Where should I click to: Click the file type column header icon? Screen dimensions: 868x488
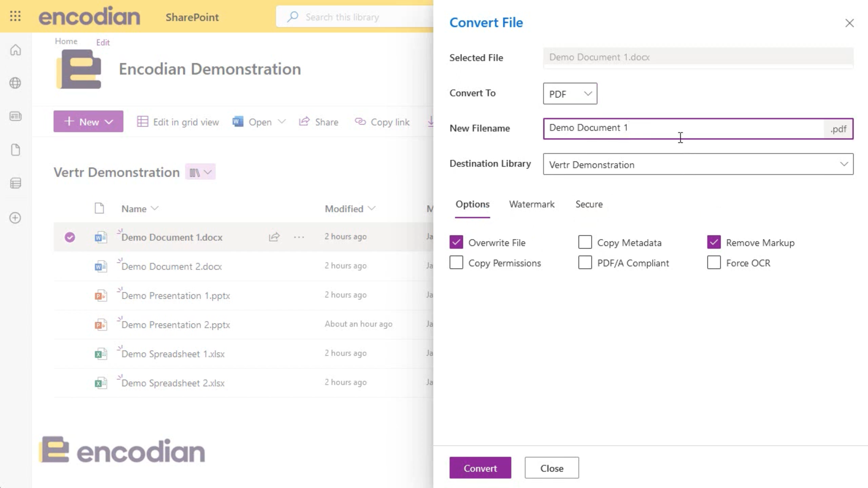click(99, 208)
